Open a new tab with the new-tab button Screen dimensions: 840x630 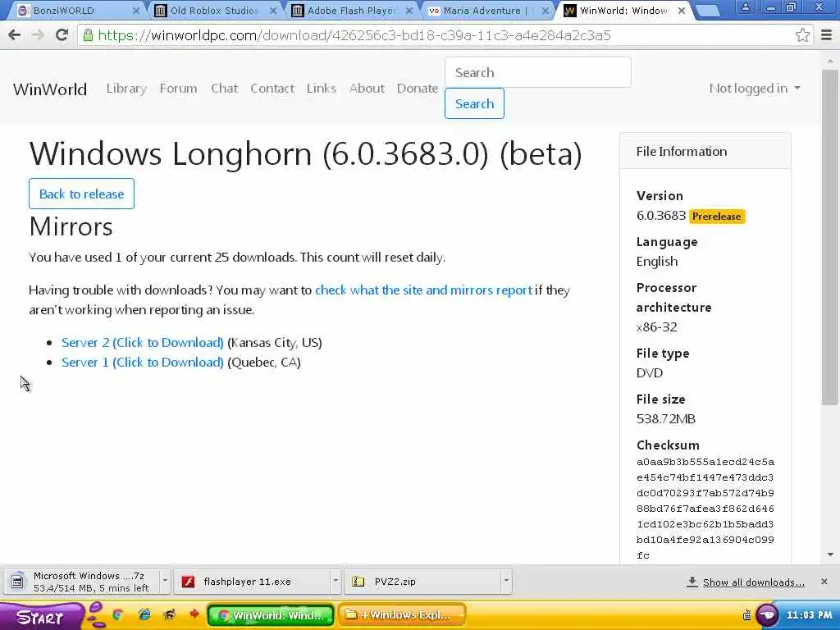coord(708,11)
